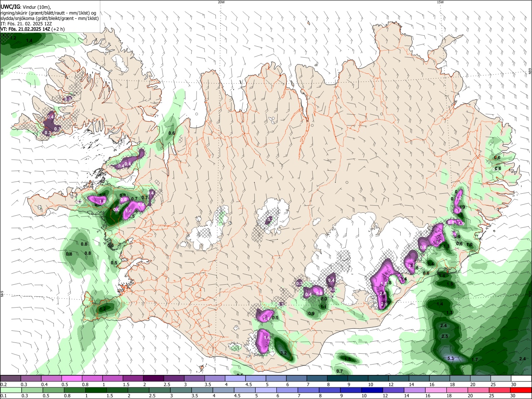Image resolution: width=532 pixels, height=399 pixels.
Task: Pick deep blue swatch between 10 and 12 lower legend
Action: coord(371,390)
